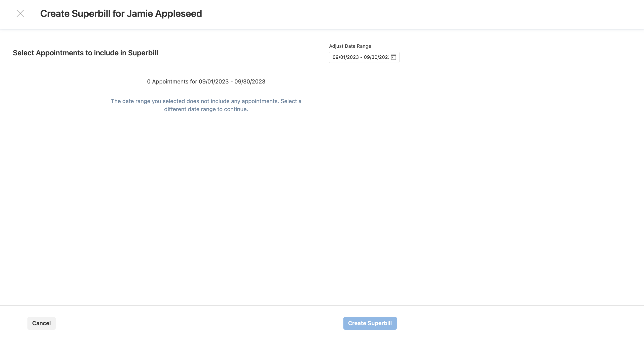
Task: Click the Adjust Date Range label
Action: pos(350,46)
